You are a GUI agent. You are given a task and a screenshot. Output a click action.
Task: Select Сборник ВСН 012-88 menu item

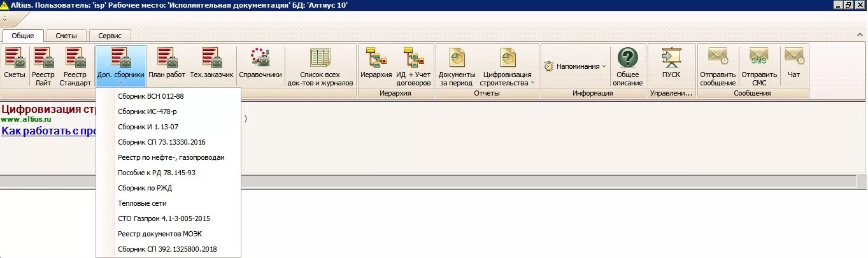[x=150, y=96]
